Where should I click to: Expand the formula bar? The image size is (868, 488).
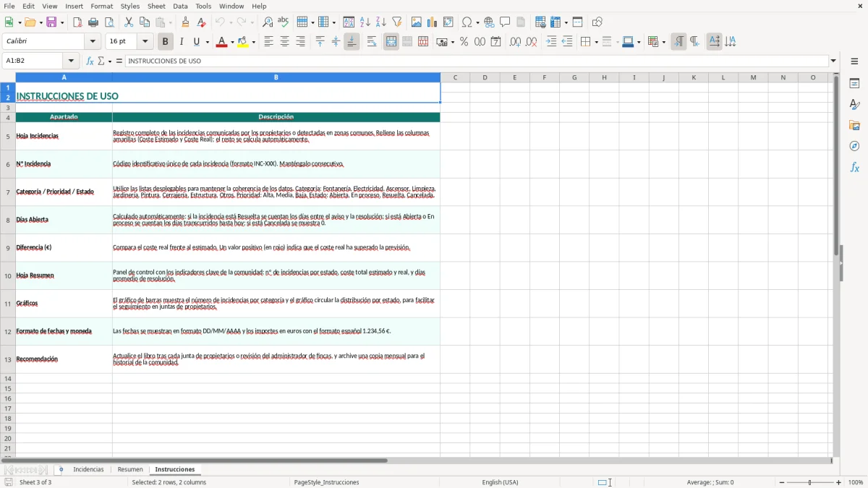click(833, 61)
